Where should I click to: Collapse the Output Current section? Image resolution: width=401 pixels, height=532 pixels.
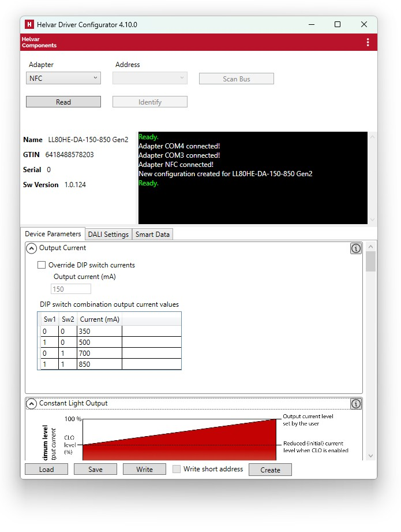coord(31,248)
